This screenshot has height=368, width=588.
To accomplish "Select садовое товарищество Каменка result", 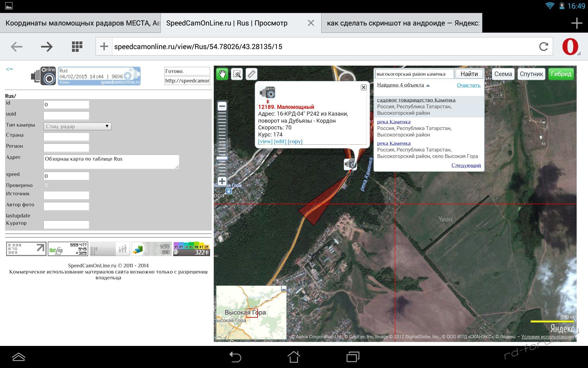I will pyautogui.click(x=416, y=100).
